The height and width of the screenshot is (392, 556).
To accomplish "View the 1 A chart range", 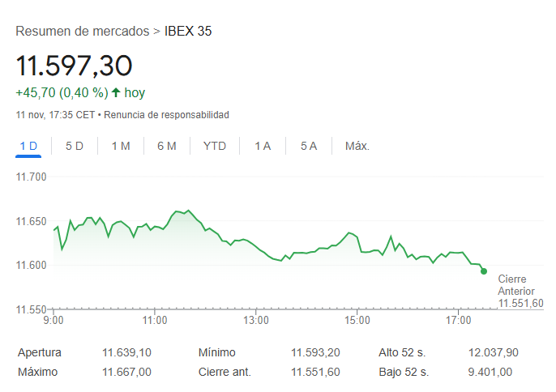I will [x=263, y=146].
